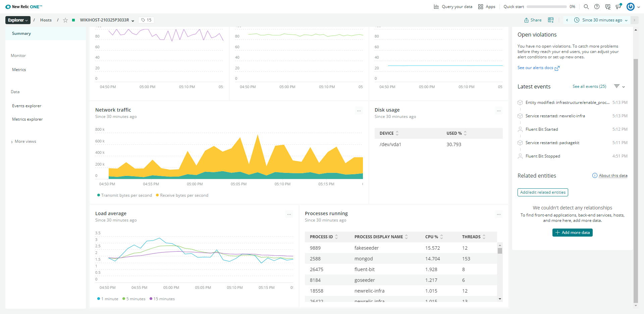Open Events explorer in sidebar

tap(27, 106)
